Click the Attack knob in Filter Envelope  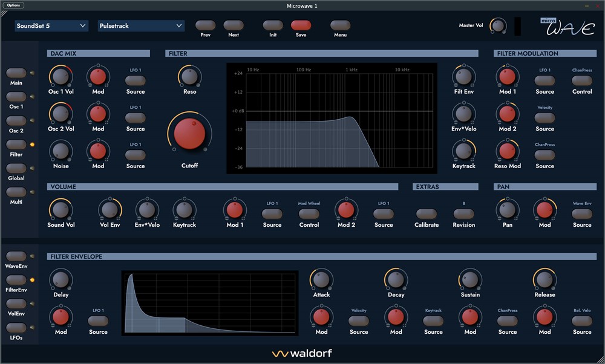point(321,279)
